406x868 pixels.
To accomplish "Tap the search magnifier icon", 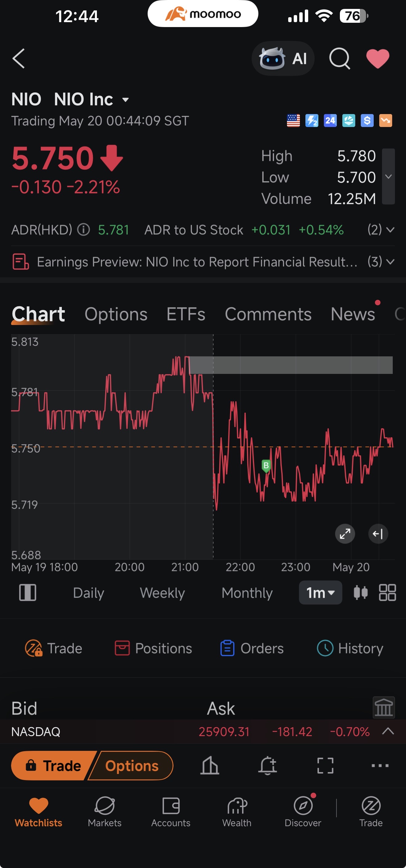I will point(340,59).
